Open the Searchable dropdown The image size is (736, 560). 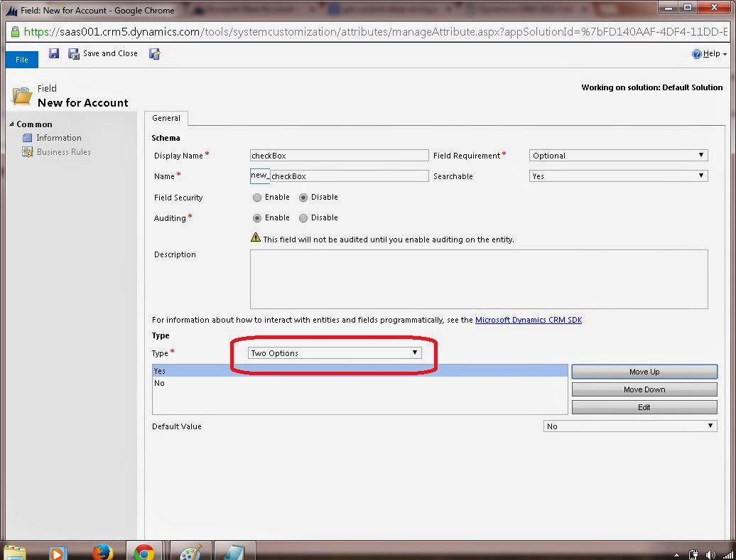pos(618,176)
